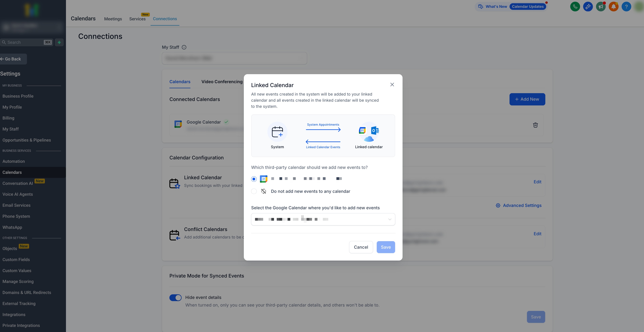Image resolution: width=644 pixels, height=332 pixels.
Task: Click the blue question mark help icon
Action: pyautogui.click(x=626, y=7)
